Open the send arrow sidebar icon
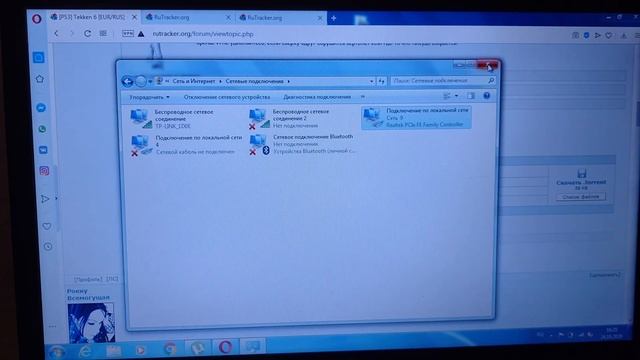The height and width of the screenshot is (360, 640). coord(45,199)
